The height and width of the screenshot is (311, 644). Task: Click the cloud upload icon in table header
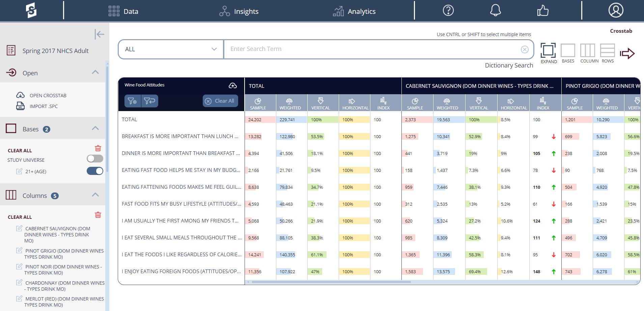pyautogui.click(x=233, y=85)
